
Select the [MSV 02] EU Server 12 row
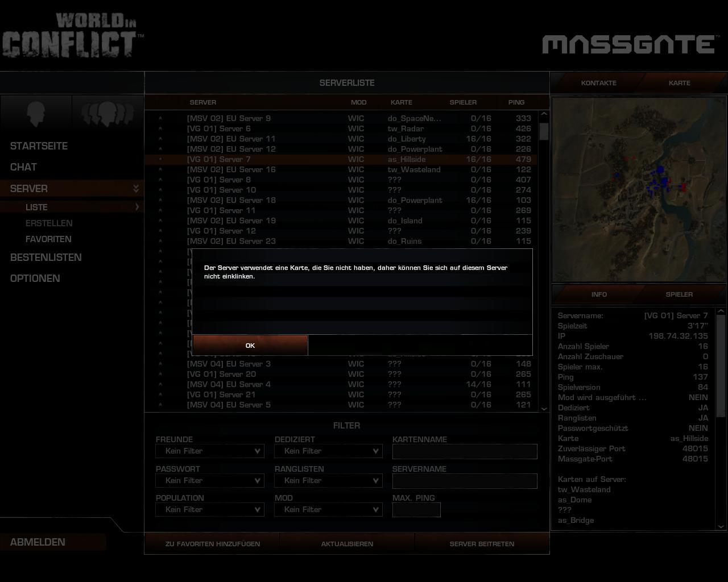coord(341,149)
